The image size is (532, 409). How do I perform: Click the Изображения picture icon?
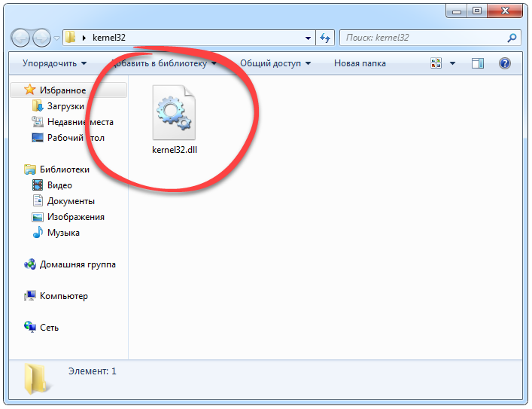[38, 217]
